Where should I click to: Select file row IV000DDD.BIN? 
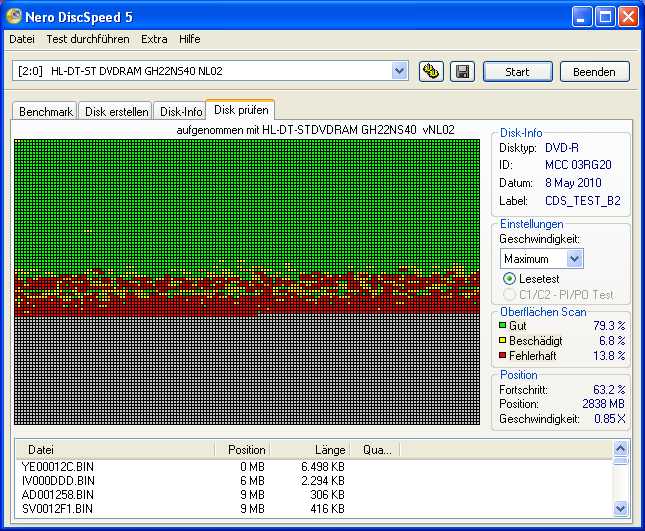coord(314,480)
